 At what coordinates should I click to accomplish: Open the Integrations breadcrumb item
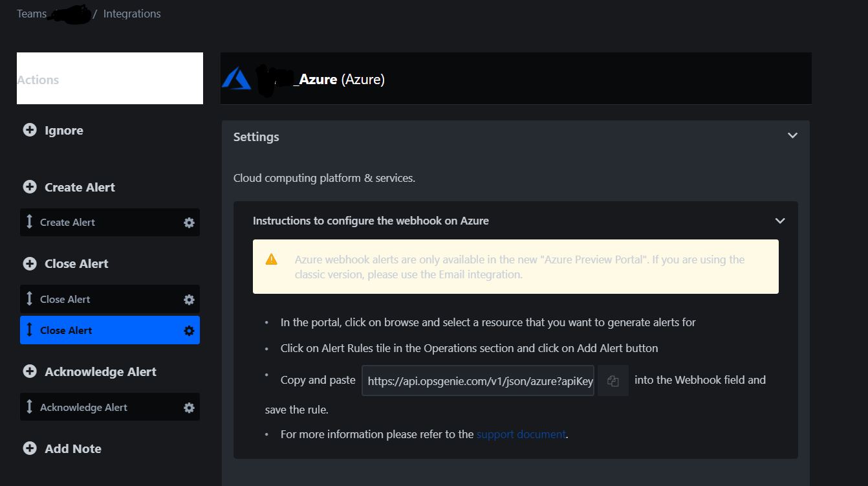(x=131, y=13)
